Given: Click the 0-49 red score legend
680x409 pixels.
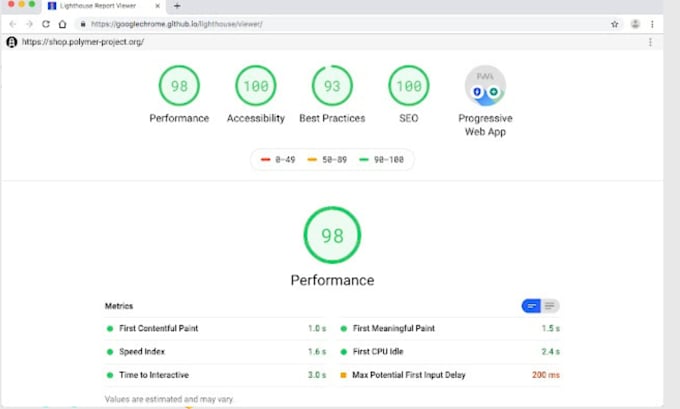Looking at the screenshot, I should pyautogui.click(x=278, y=160).
